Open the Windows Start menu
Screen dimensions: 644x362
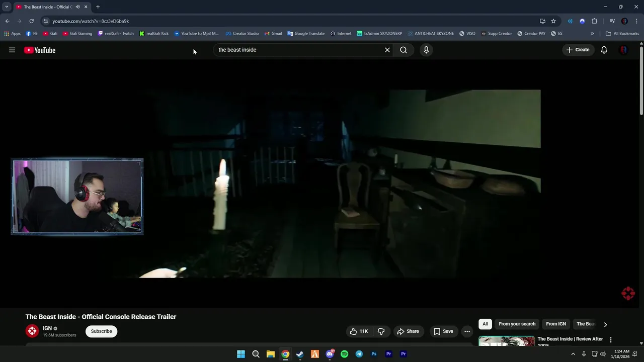point(241,354)
